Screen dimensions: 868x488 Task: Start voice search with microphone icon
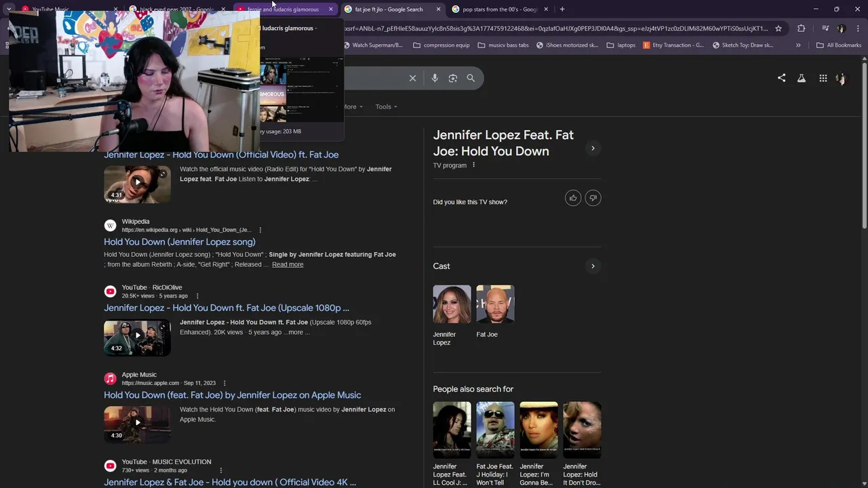pos(435,78)
